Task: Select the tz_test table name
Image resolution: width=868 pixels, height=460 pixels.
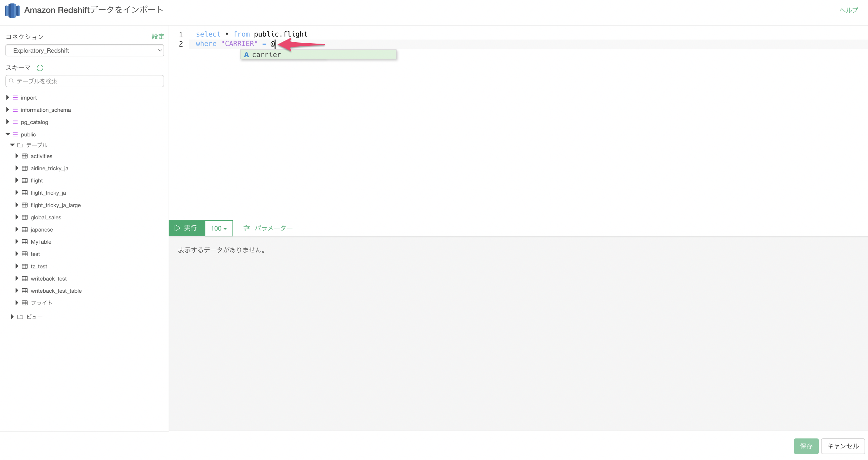Action: [39, 266]
